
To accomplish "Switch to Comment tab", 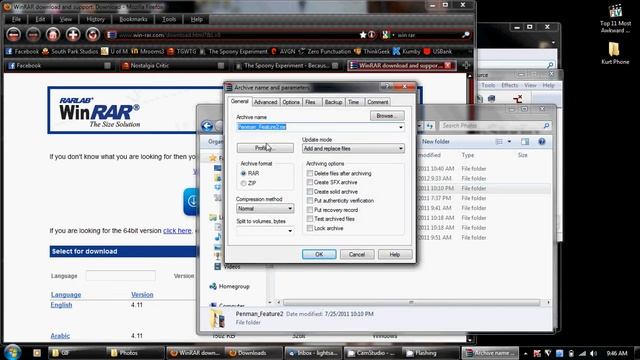I will pyautogui.click(x=377, y=102).
